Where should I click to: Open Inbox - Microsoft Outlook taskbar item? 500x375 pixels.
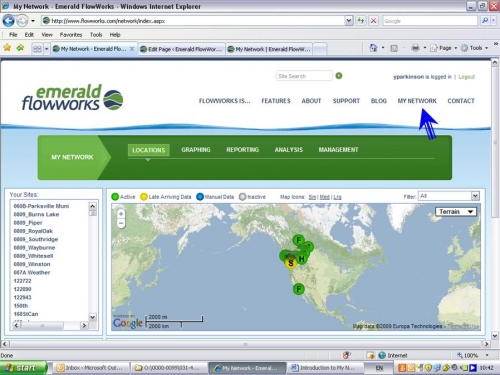click(90, 368)
